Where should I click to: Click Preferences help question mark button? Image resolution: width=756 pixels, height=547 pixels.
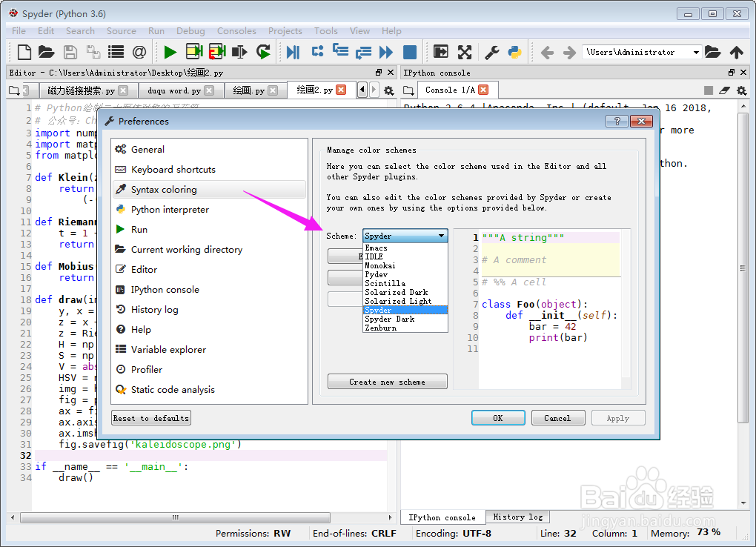point(617,121)
